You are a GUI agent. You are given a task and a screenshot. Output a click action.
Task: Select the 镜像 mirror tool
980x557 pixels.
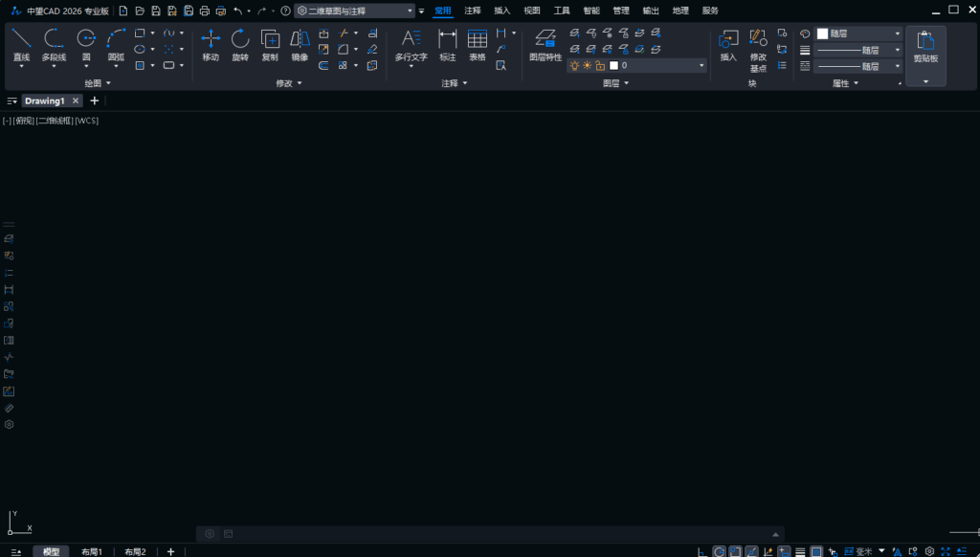(x=300, y=45)
